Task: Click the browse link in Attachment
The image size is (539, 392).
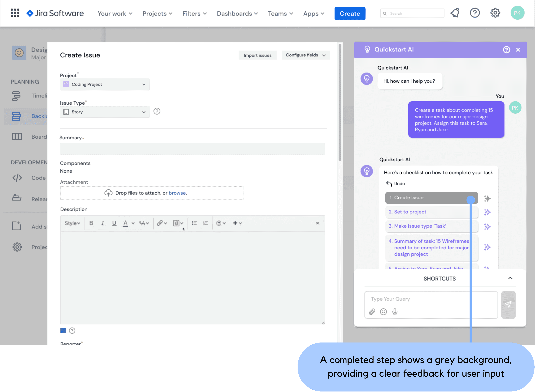Action: pos(177,193)
